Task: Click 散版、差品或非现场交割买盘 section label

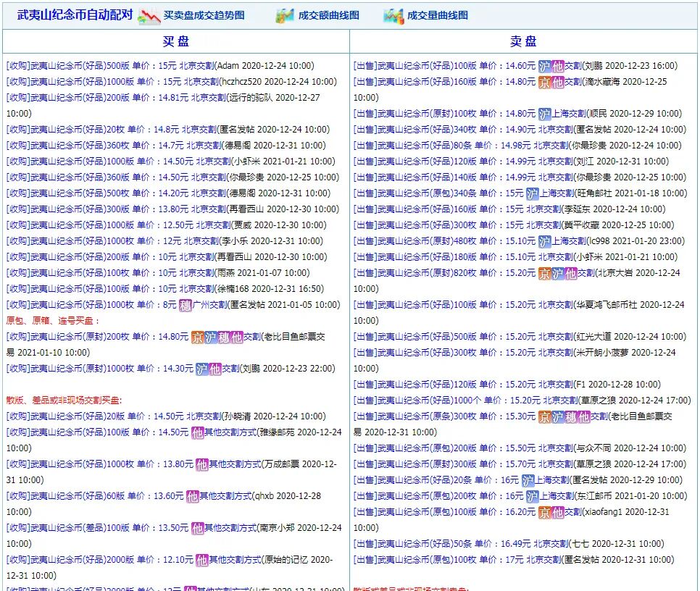Action: click(x=64, y=401)
